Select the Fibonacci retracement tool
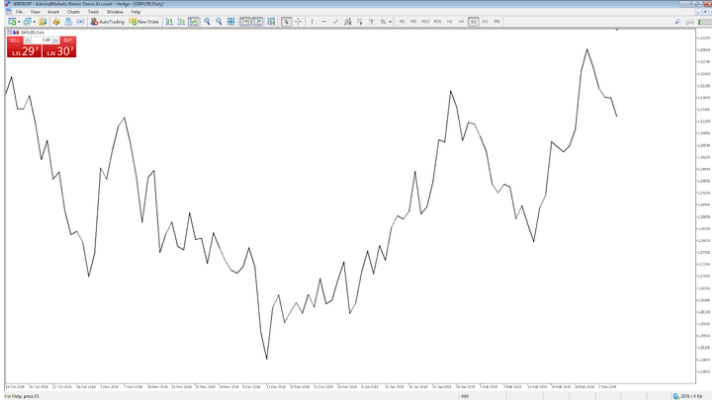Viewport: 712px width, 402px height. (360, 22)
